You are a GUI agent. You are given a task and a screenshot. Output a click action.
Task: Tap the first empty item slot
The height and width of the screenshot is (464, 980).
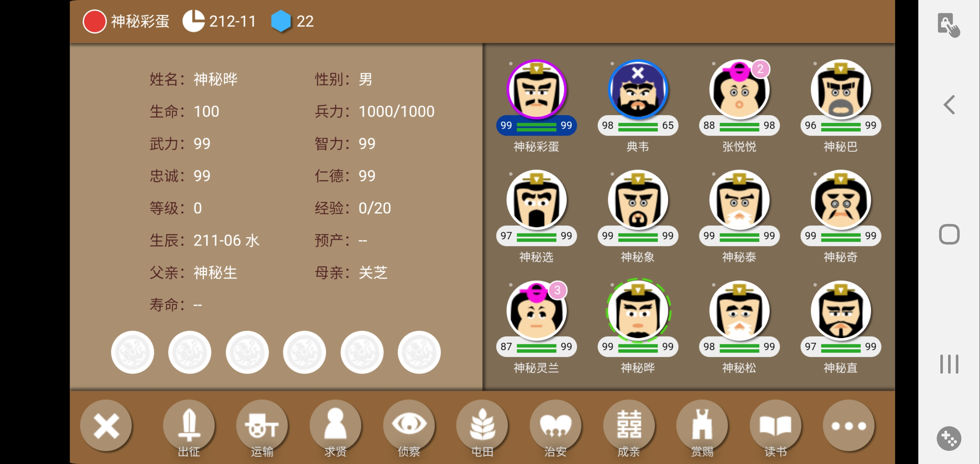tap(132, 352)
